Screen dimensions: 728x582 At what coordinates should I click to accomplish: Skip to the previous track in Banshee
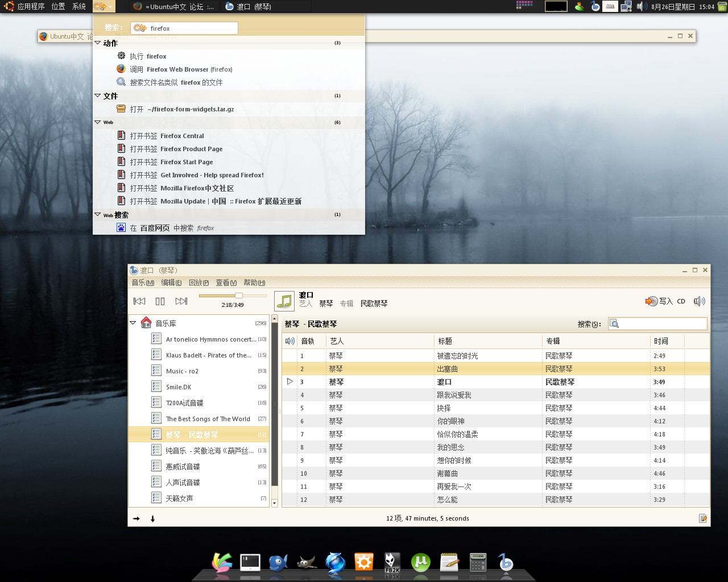[x=139, y=301]
